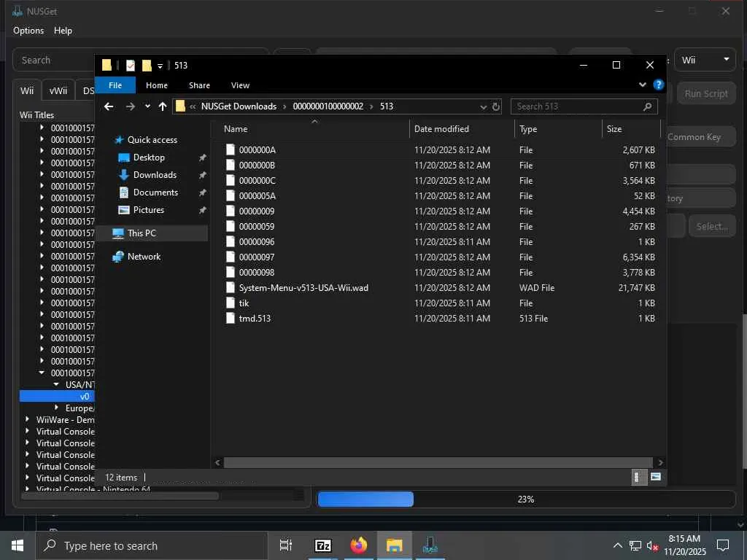Screen dimensions: 747x560
Task: Collapse the USA/NT region node
Action: (56, 385)
